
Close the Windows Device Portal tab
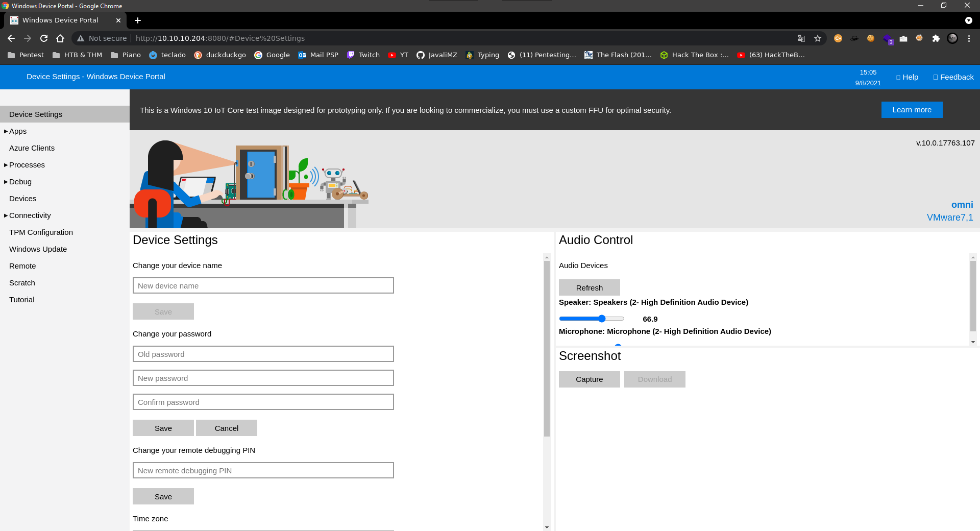click(118, 20)
